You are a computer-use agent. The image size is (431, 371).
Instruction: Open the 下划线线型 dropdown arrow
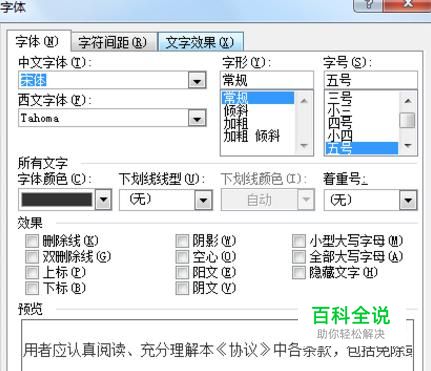point(204,200)
